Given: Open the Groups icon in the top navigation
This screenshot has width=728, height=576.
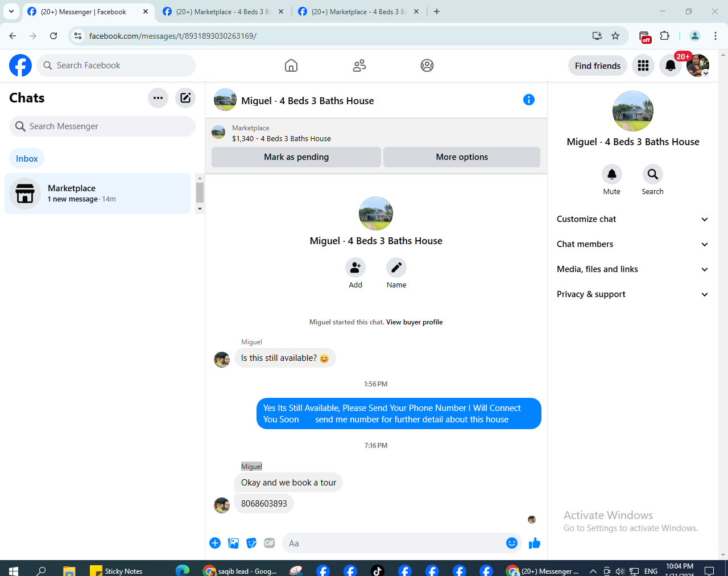Looking at the screenshot, I should [x=427, y=65].
